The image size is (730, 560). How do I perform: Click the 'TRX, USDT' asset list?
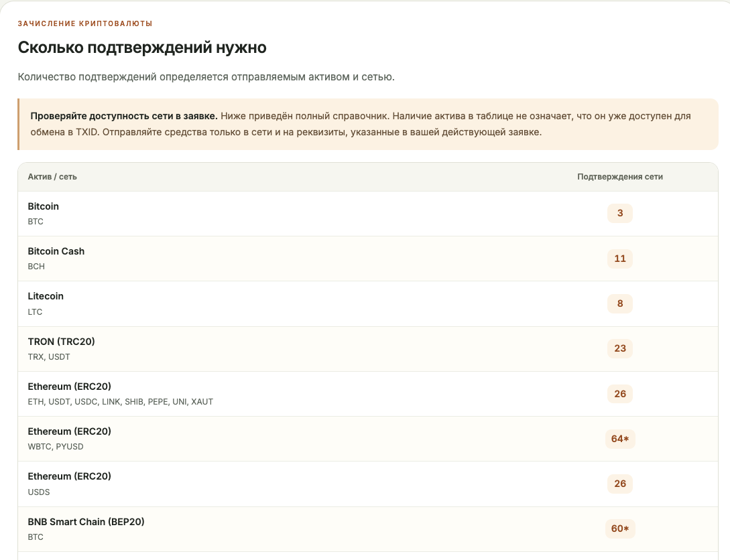(x=49, y=357)
